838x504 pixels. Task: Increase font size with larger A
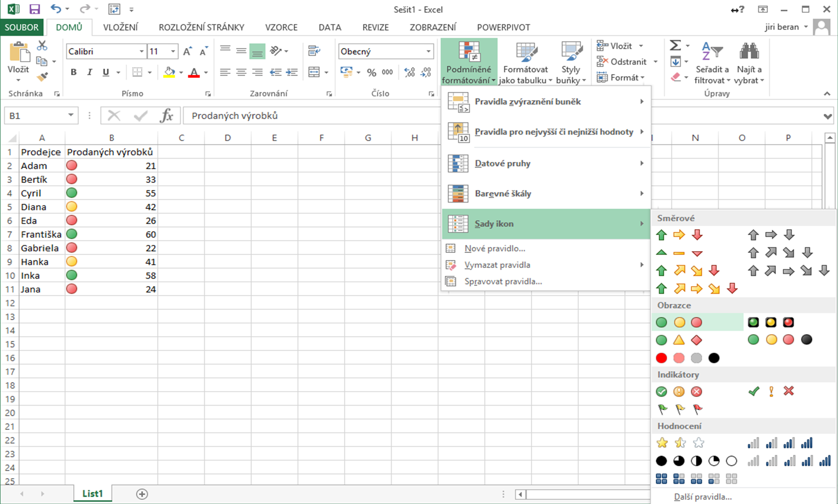click(187, 51)
